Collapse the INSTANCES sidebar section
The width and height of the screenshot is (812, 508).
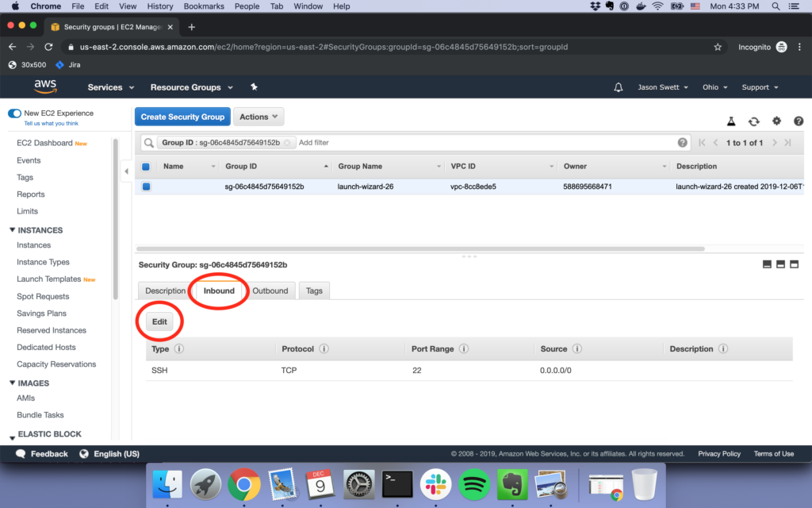[x=13, y=230]
